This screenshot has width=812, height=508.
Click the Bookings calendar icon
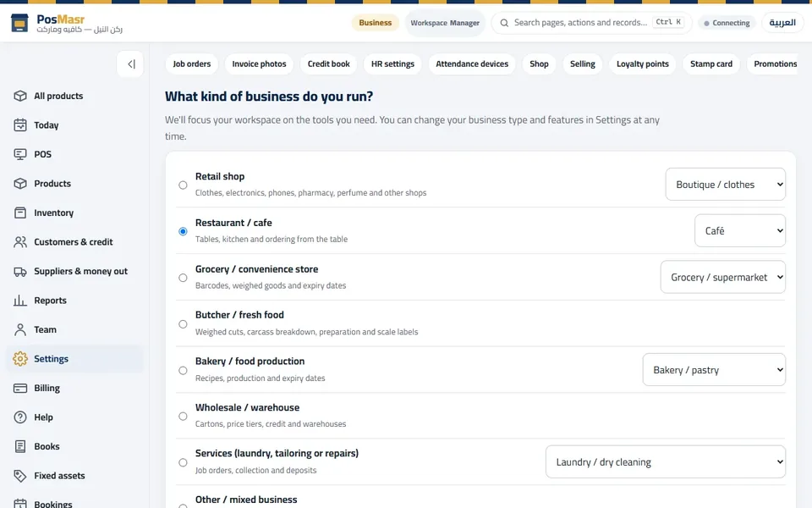point(20,503)
